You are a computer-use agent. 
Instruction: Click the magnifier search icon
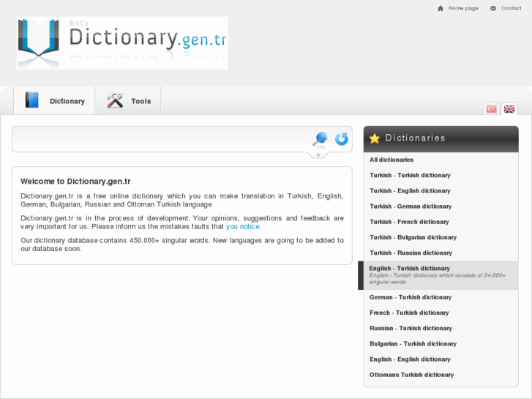coord(320,139)
